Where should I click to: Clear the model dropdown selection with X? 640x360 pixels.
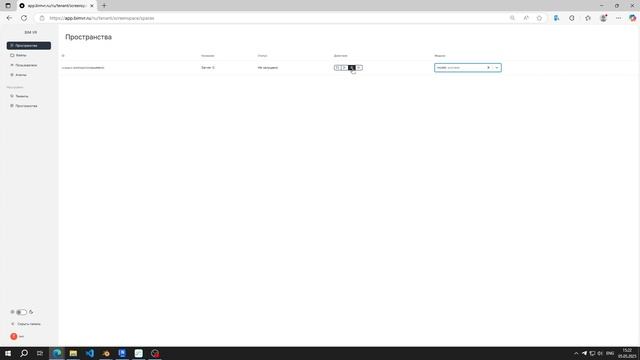(488, 68)
